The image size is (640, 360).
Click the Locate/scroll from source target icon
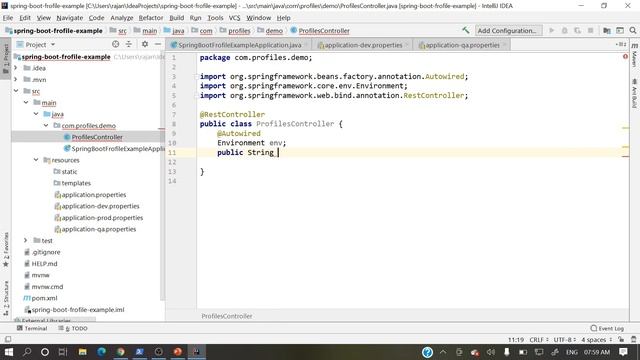[x=116, y=44]
